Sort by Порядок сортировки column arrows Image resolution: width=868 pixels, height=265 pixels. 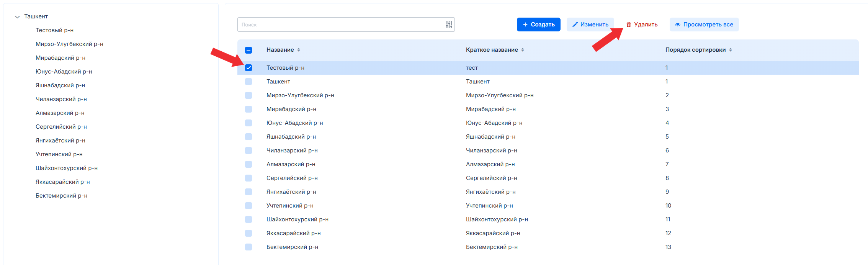pyautogui.click(x=730, y=50)
